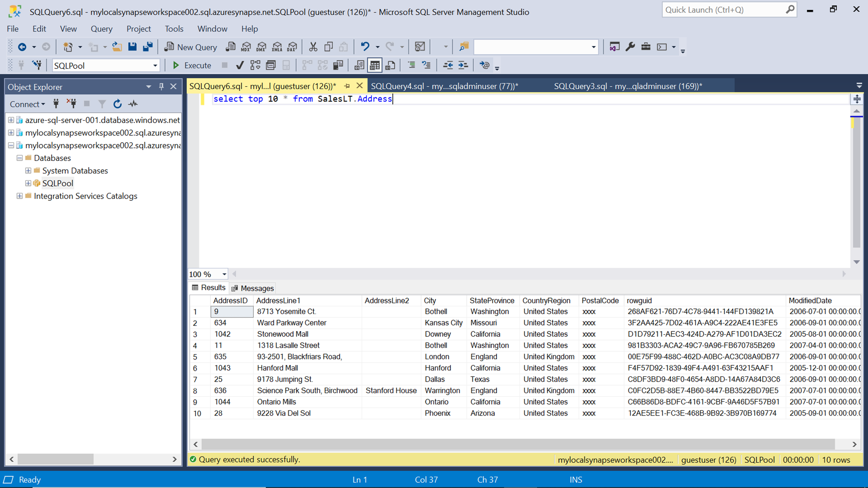Expand the System Databases node
The width and height of the screenshot is (868, 488).
(x=28, y=170)
